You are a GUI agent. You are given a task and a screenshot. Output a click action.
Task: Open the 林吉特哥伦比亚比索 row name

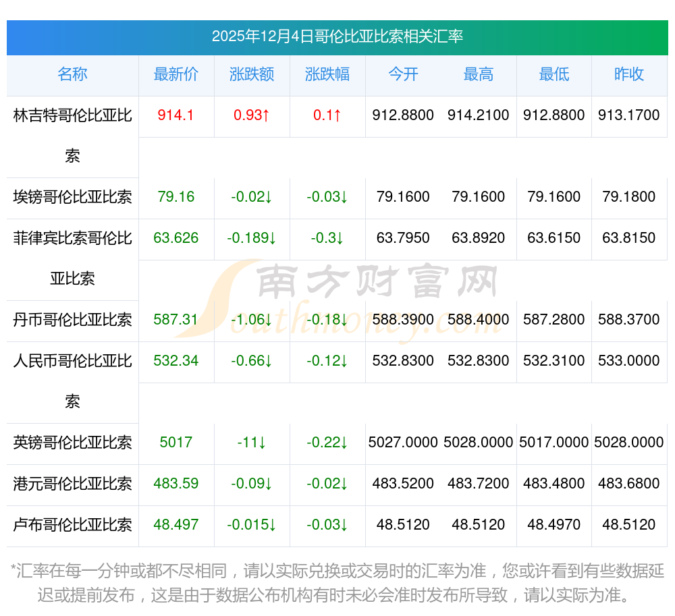[x=72, y=116]
